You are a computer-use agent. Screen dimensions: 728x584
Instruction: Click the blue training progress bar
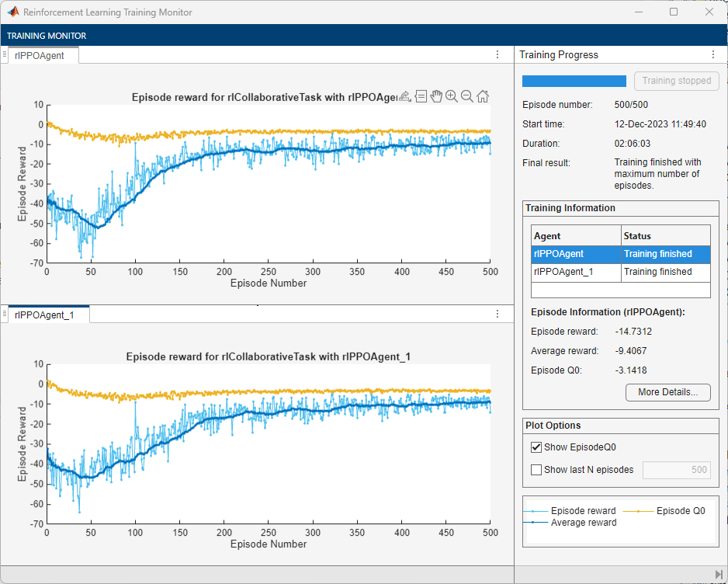coord(574,81)
